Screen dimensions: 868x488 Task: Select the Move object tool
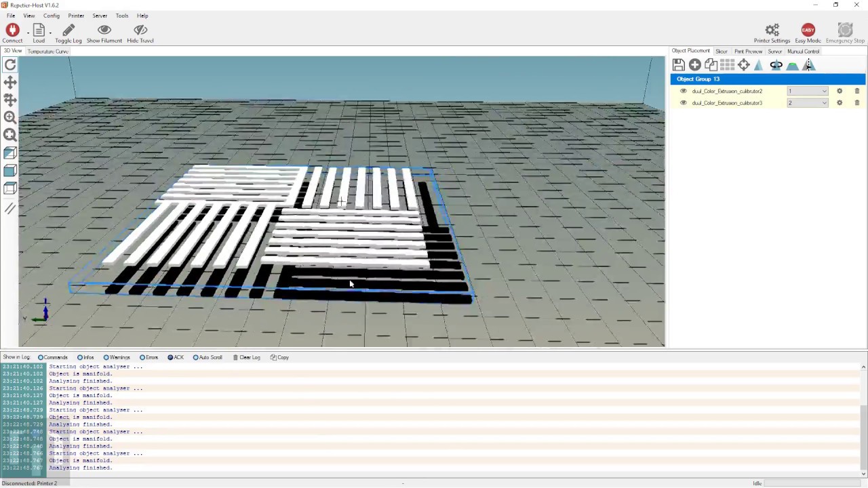point(10,100)
